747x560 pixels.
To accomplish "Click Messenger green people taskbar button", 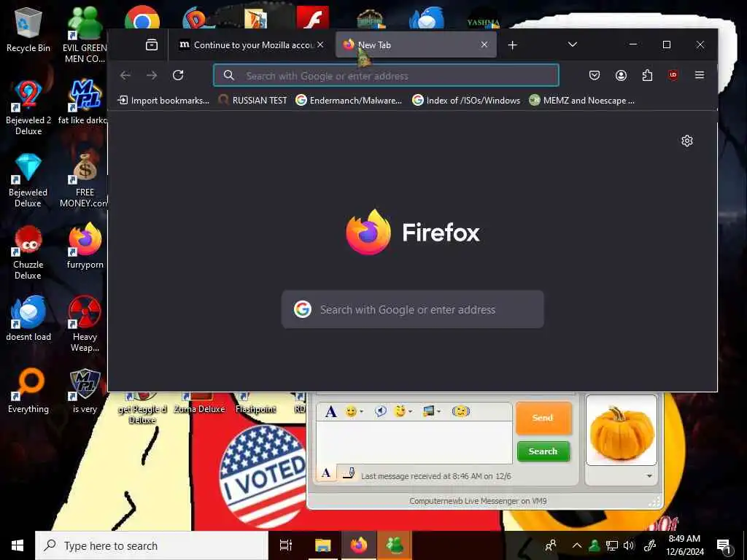I will (x=395, y=545).
